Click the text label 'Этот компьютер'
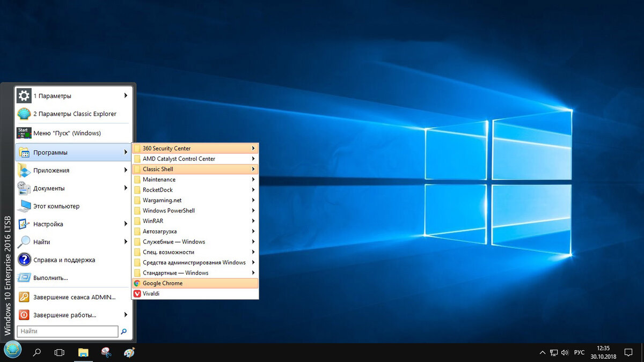Viewport: 644px width, 362px height. pyautogui.click(x=56, y=206)
